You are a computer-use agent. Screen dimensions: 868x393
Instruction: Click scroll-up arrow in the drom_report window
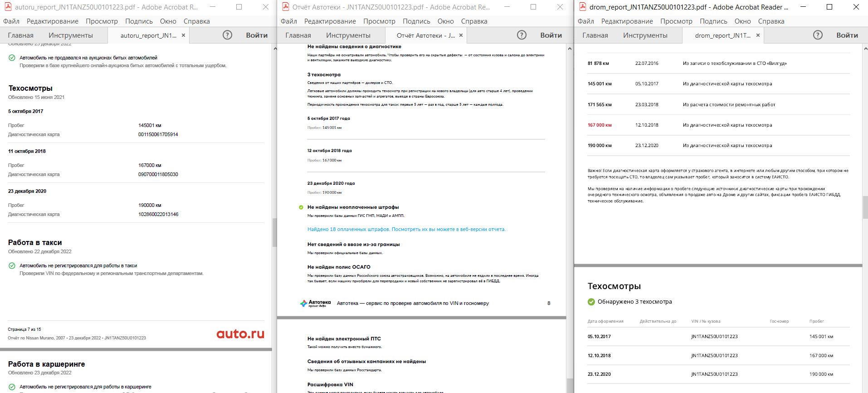[x=865, y=48]
